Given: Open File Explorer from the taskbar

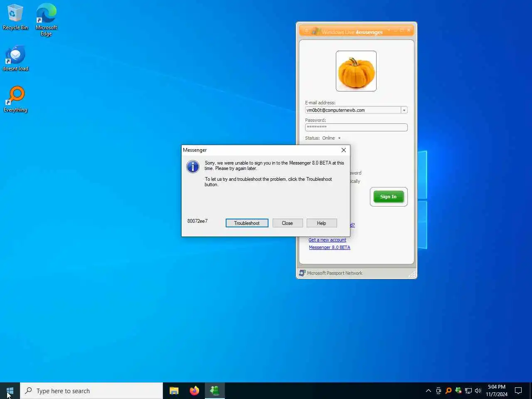Looking at the screenshot, I should point(174,391).
